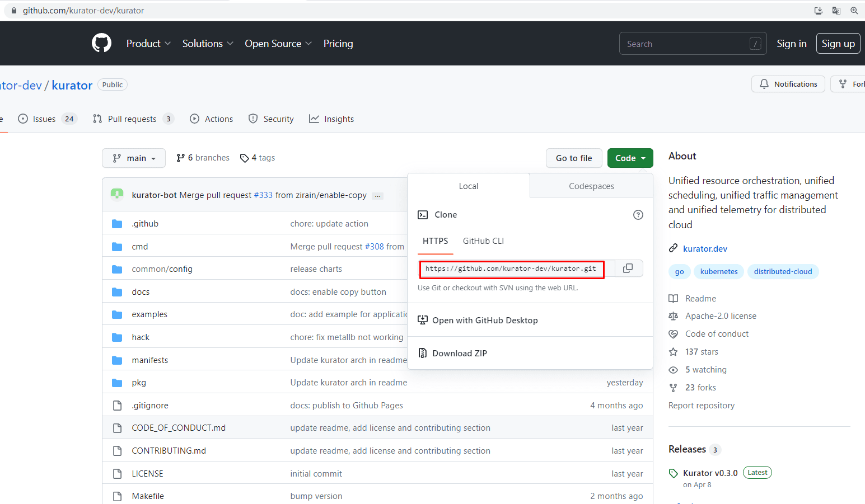This screenshot has width=865, height=504.
Task: Open the Pull requests tab
Action: (133, 119)
